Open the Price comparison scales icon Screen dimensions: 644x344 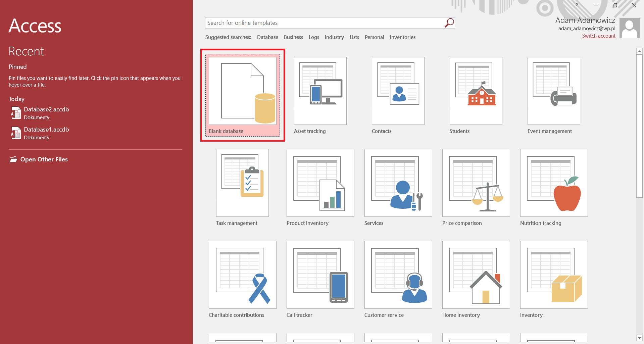click(x=487, y=197)
